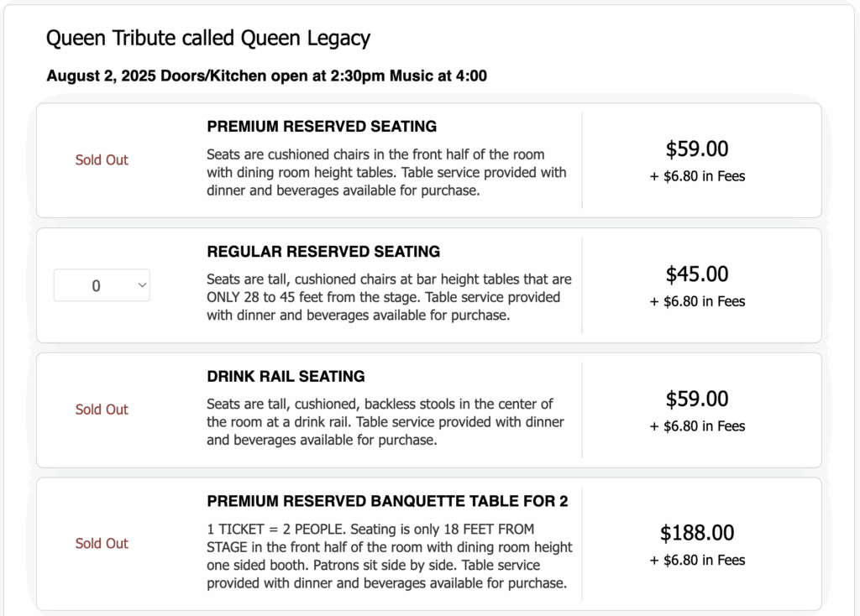This screenshot has height=616, width=860.
Task: Click the Queen Legacy event title
Action: point(208,39)
